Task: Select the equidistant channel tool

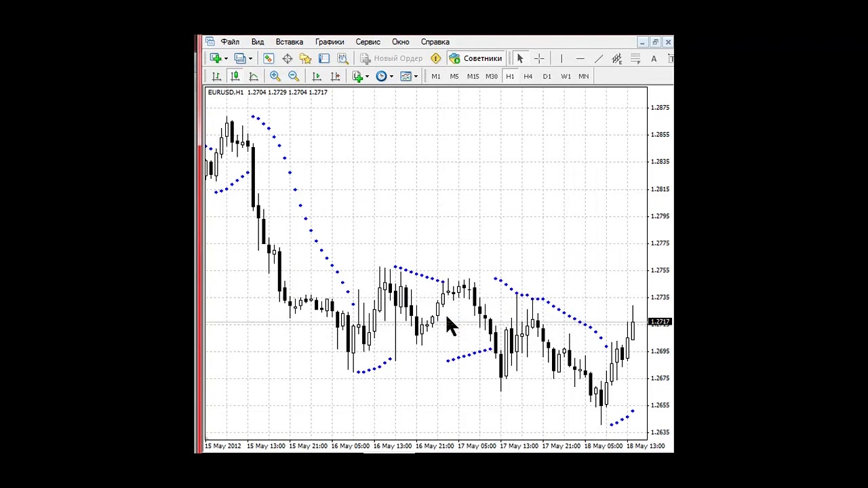Action: pos(616,59)
